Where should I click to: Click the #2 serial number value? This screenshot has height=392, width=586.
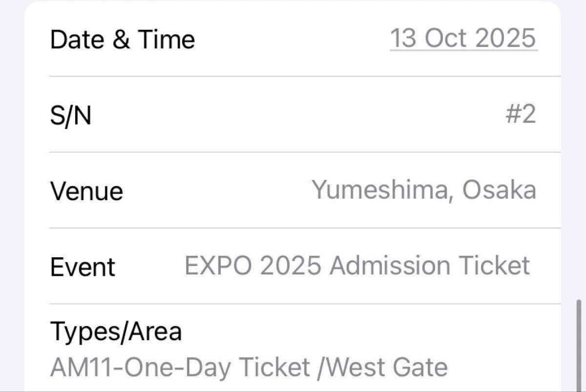tap(521, 115)
